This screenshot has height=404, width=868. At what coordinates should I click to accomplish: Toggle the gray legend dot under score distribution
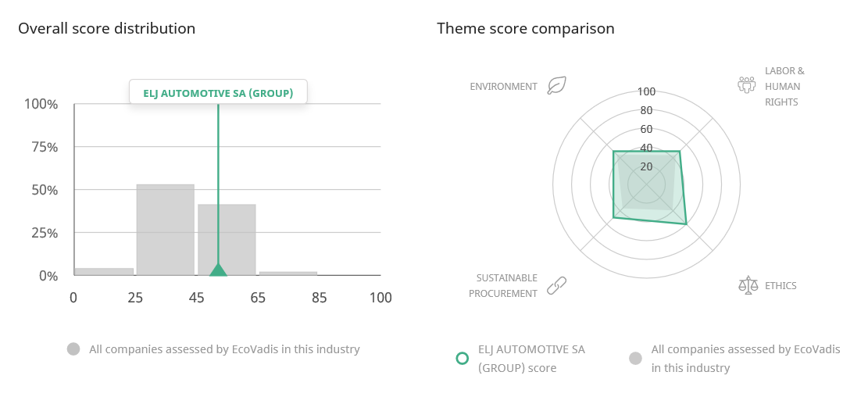tap(73, 349)
